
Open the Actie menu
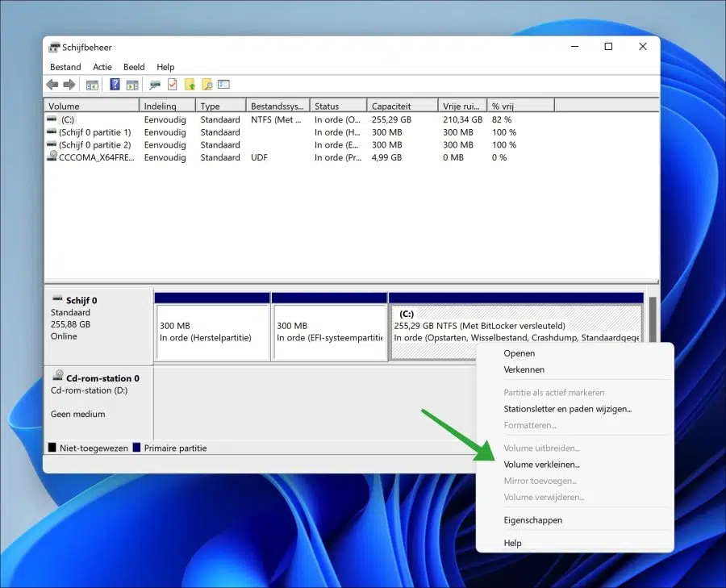(102, 67)
